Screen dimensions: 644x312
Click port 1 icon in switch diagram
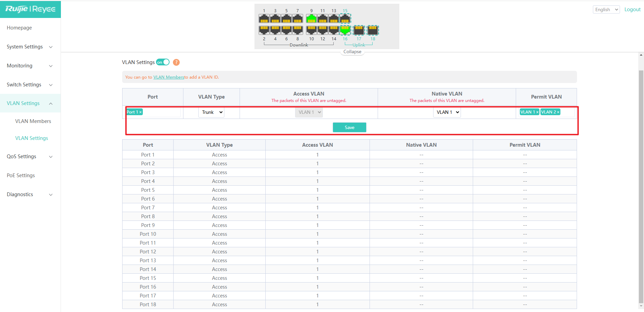point(264,19)
